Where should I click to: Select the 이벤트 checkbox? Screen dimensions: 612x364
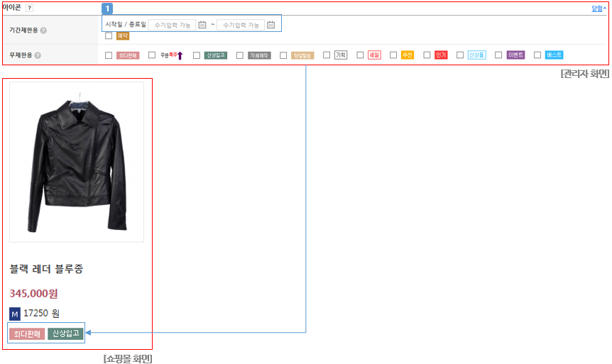tap(498, 55)
